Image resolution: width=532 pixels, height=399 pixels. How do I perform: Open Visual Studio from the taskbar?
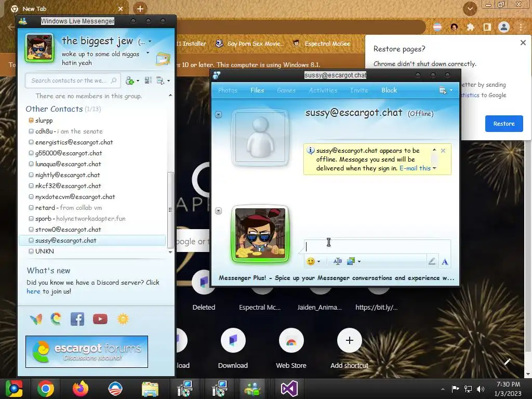(x=289, y=389)
